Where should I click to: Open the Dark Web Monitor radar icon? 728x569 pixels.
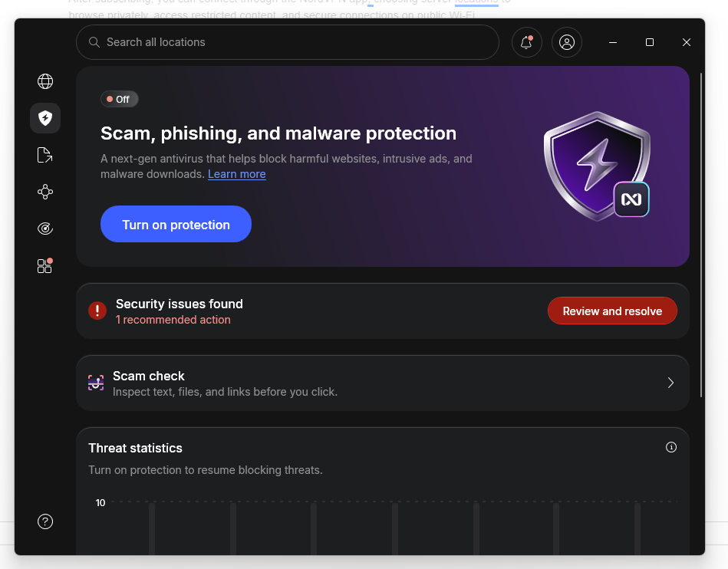tap(45, 229)
